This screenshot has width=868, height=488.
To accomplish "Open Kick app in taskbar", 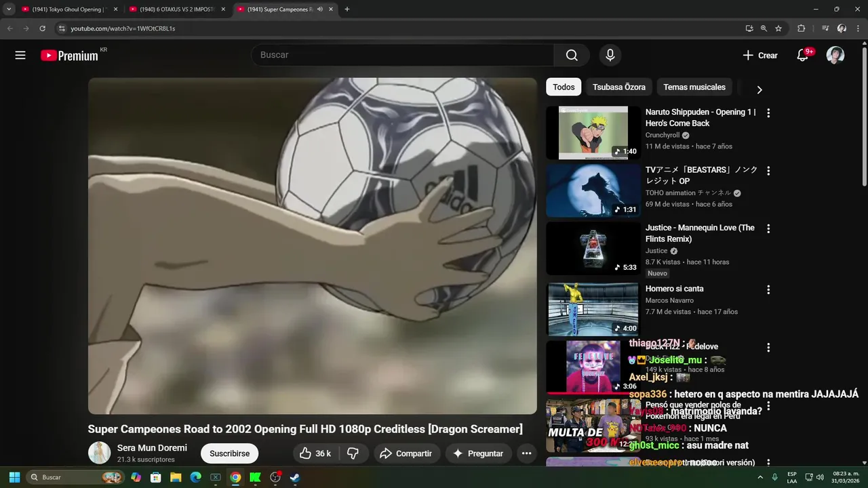I will [x=255, y=477].
